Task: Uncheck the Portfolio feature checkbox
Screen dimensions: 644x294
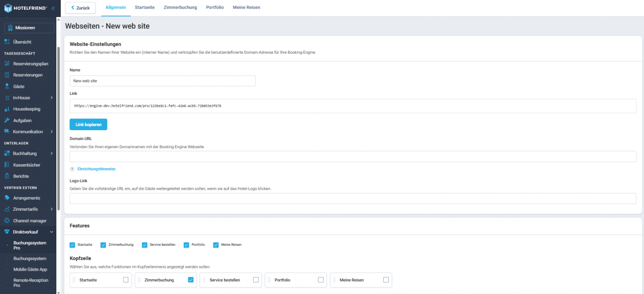Action: tap(186, 245)
